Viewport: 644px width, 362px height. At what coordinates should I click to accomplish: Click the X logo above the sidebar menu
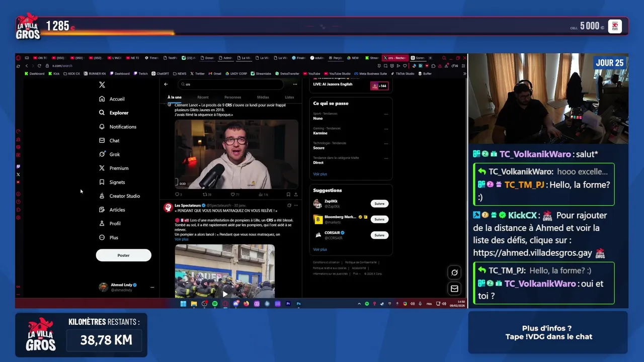[x=102, y=85]
